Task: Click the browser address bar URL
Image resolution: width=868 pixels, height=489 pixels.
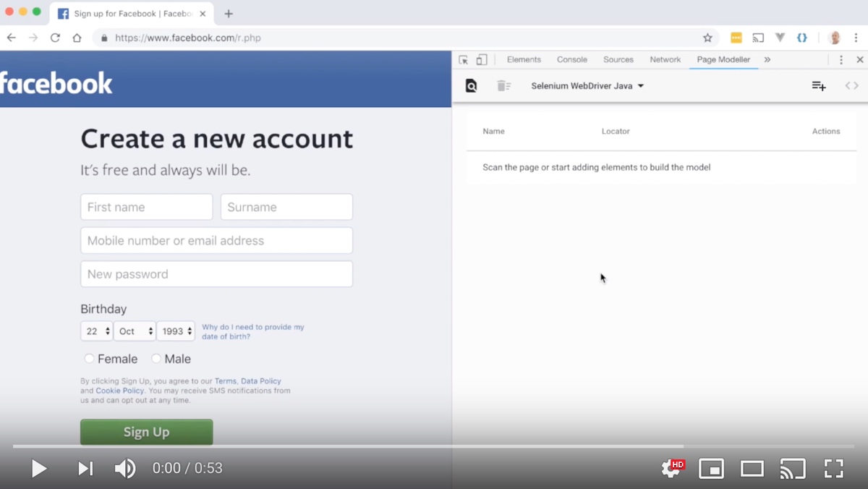Action: 188,38
